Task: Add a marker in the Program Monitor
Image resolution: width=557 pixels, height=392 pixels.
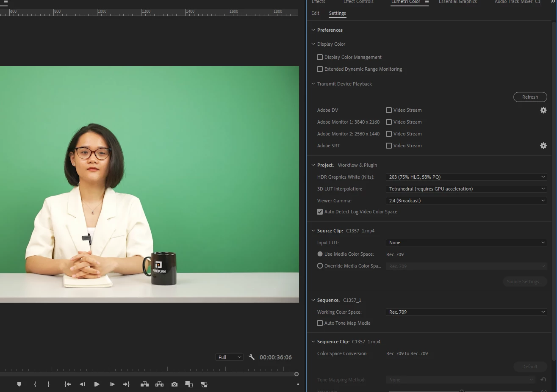Action: (x=19, y=384)
